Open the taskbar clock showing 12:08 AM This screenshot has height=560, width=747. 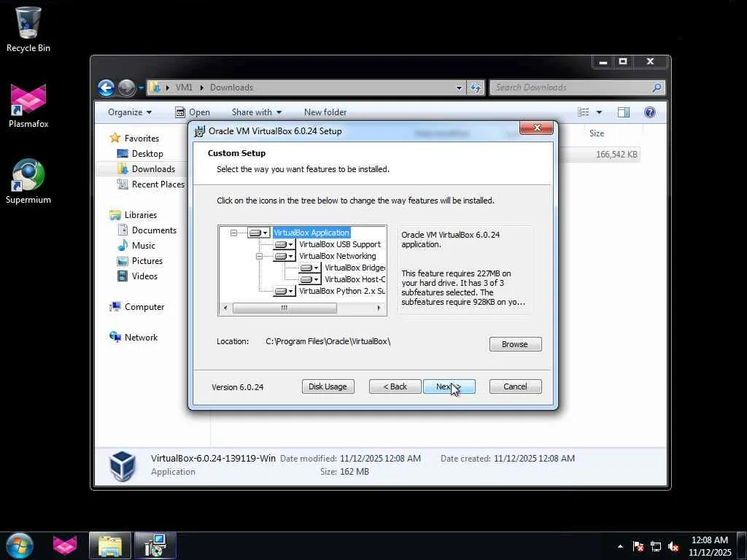[709, 546]
